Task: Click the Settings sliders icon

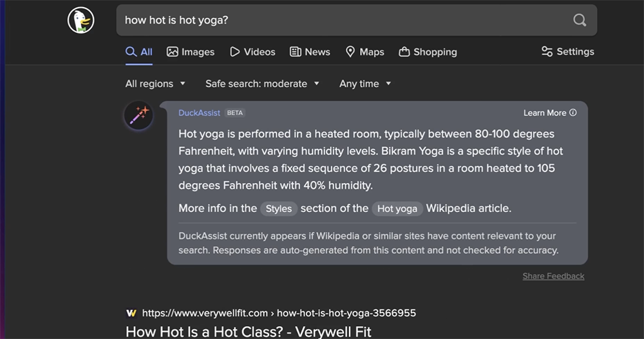Action: (547, 52)
